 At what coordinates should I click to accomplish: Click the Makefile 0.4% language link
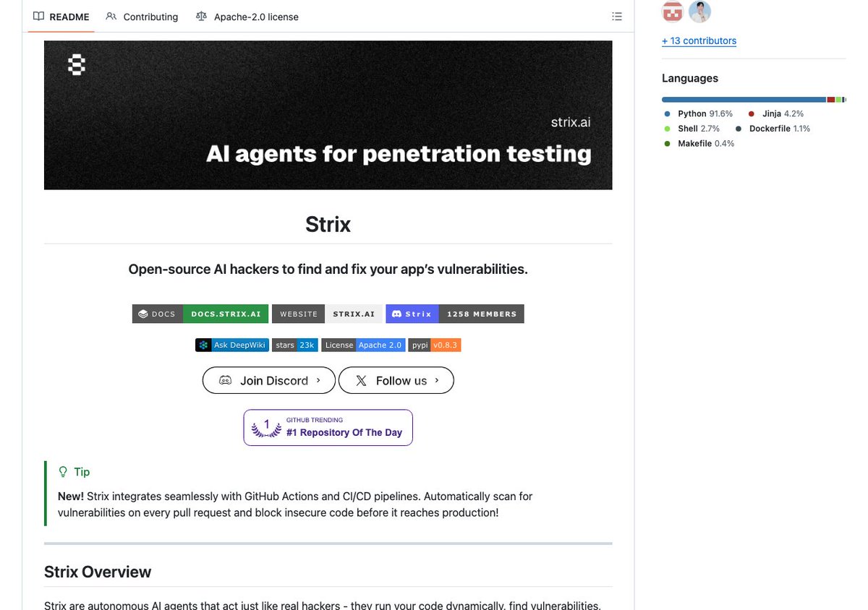tap(699, 144)
